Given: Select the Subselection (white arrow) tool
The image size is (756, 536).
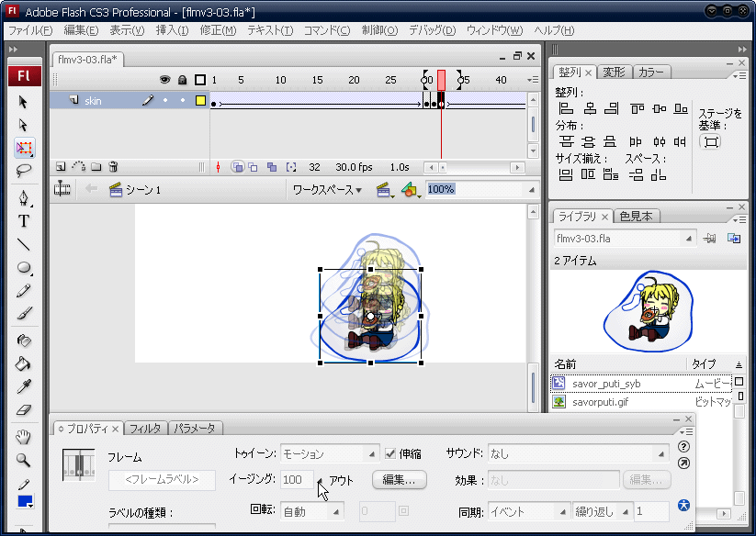Looking at the screenshot, I should coord(23,125).
